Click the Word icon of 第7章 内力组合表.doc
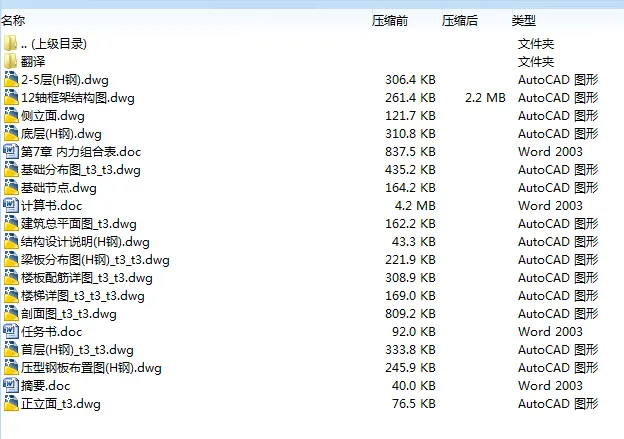 coord(11,151)
